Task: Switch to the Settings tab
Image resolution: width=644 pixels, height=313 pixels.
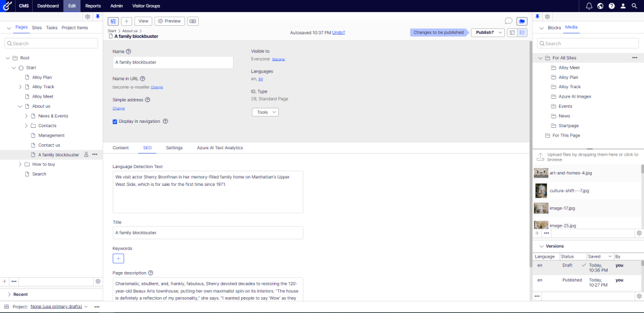Action: point(174,147)
